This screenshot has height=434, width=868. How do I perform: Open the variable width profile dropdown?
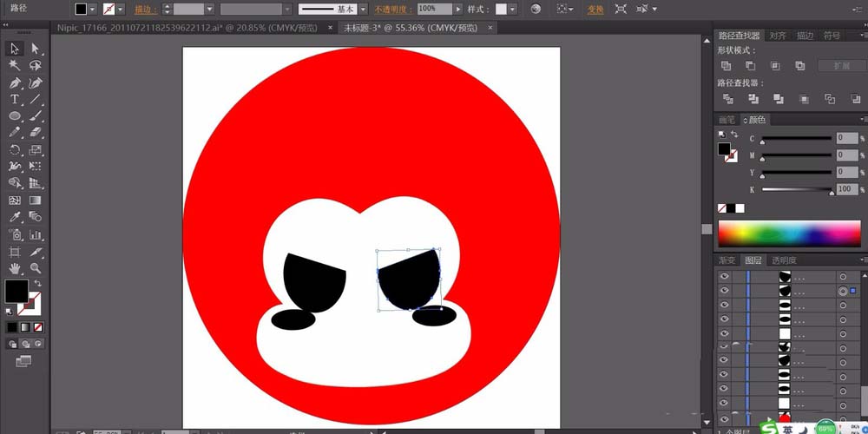click(x=287, y=9)
